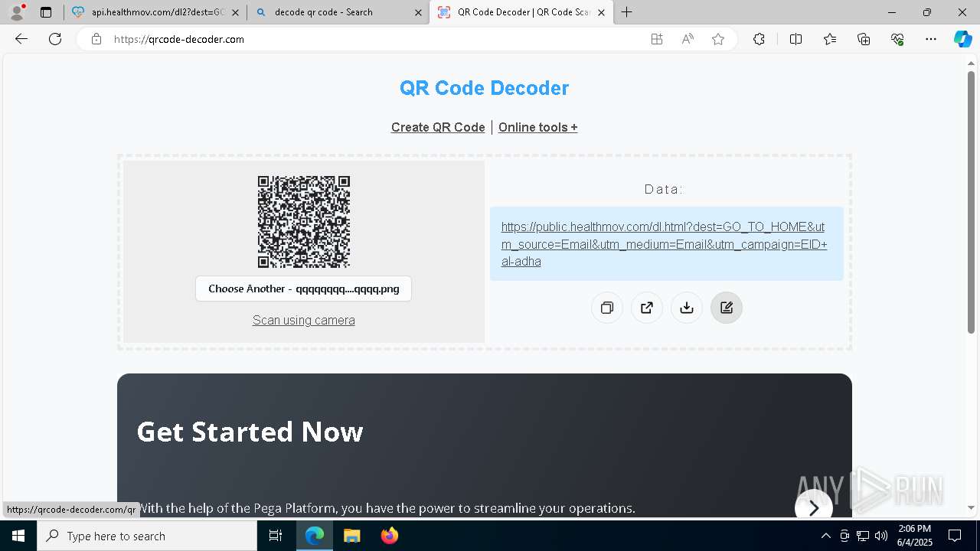Open taskbar clock showing 2:06 PM
980x551 pixels.
point(915,536)
